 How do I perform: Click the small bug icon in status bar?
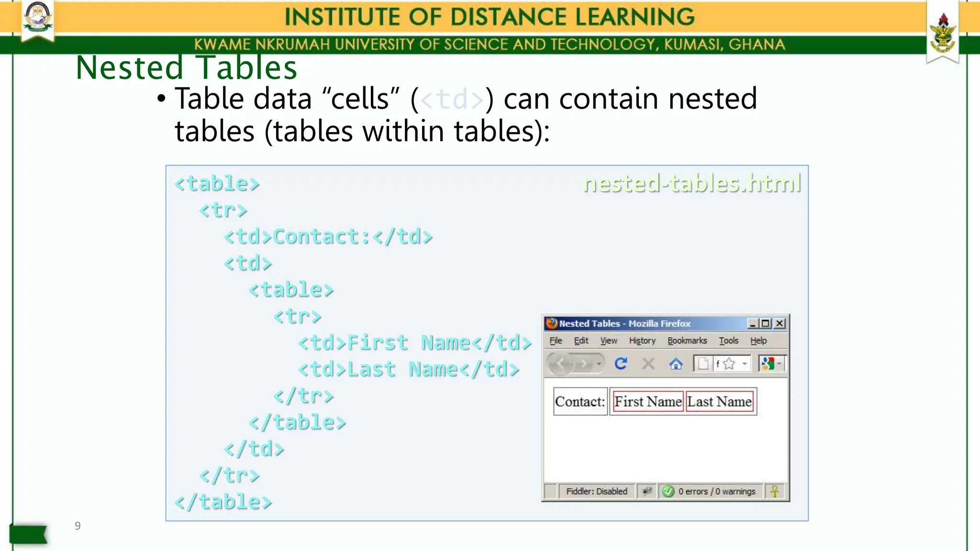pos(647,491)
